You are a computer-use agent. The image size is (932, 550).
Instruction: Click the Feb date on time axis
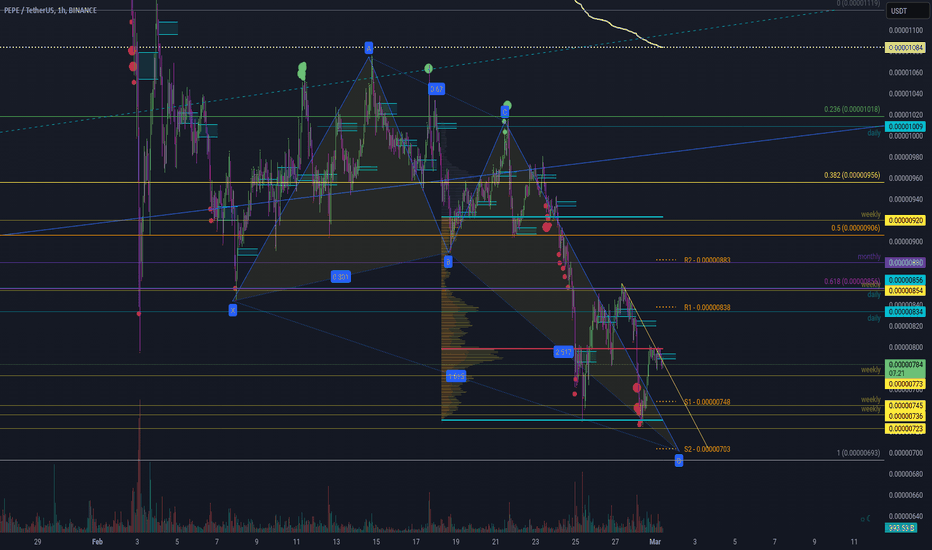pos(97,542)
